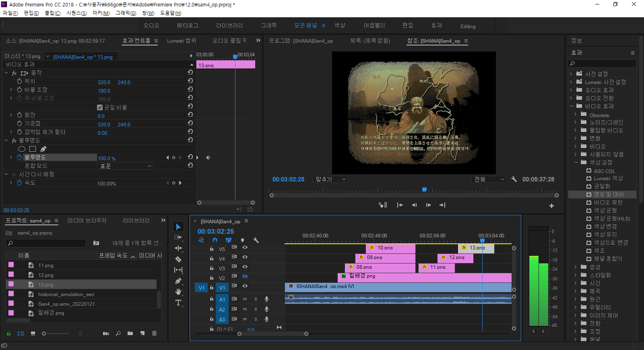The image size is (644, 350).
Task: Toggle Snap in the timeline
Action: pos(215,240)
